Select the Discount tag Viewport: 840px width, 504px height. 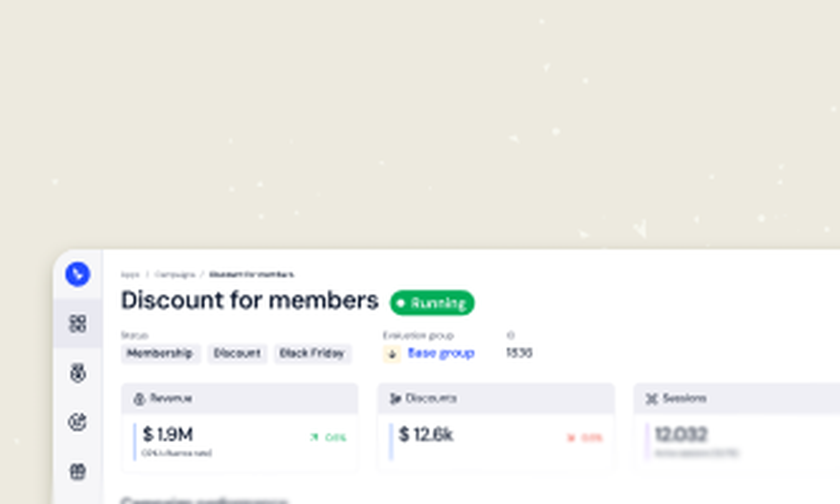pyautogui.click(x=237, y=354)
